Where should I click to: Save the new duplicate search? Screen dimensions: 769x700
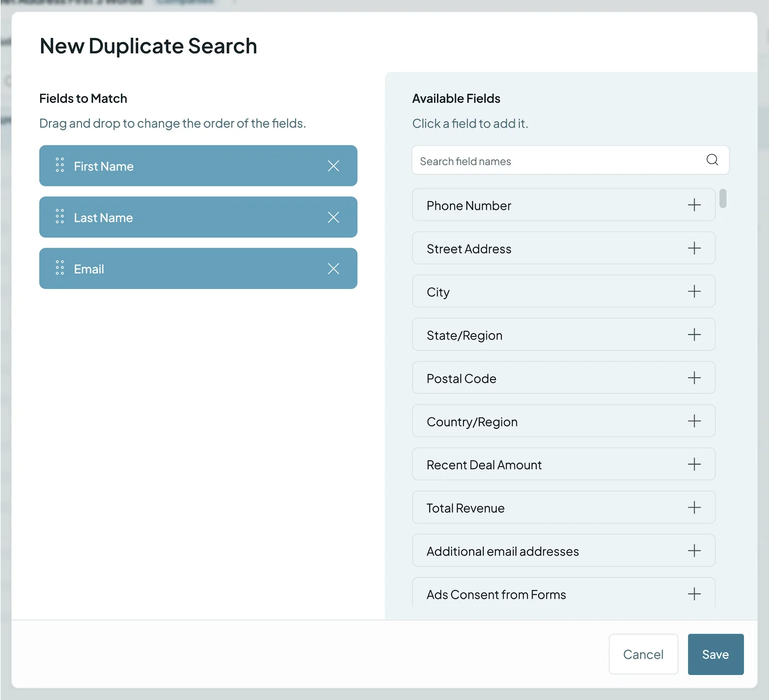point(715,654)
